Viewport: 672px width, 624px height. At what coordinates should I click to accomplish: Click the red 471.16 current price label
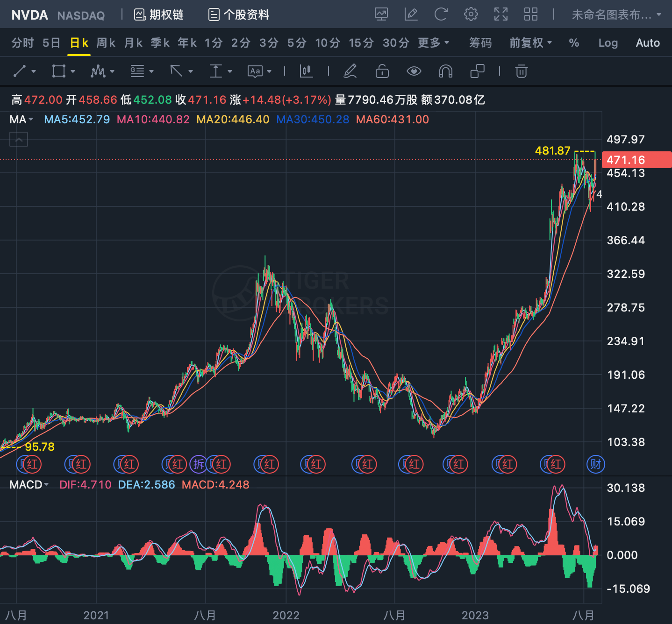[x=636, y=160]
